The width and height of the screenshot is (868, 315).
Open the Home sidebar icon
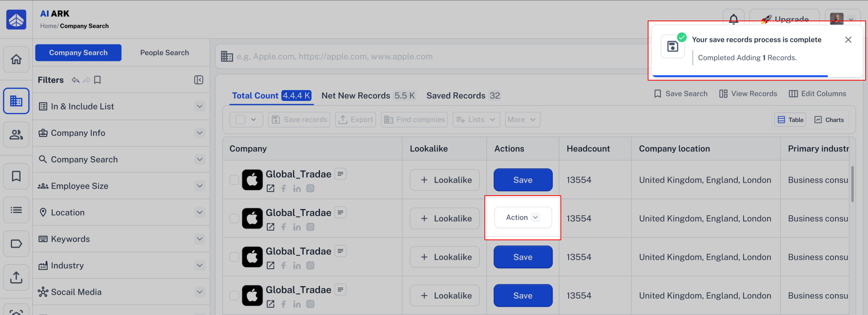pyautogui.click(x=16, y=59)
